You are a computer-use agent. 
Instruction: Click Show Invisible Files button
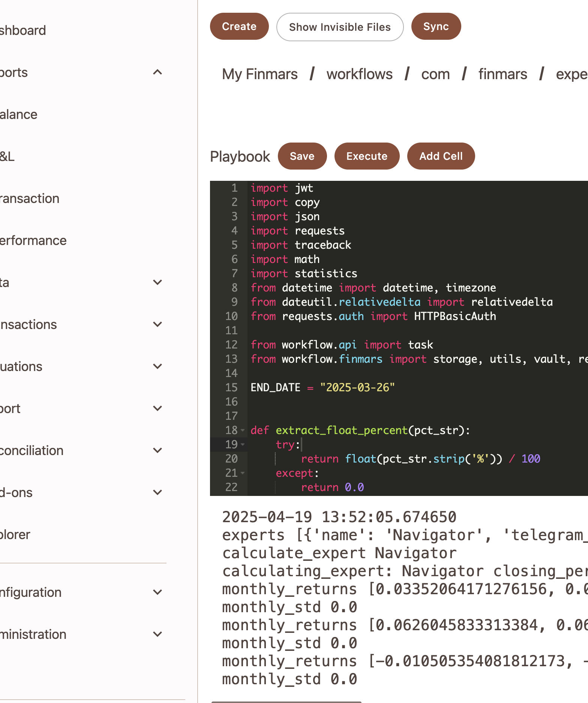pyautogui.click(x=340, y=27)
